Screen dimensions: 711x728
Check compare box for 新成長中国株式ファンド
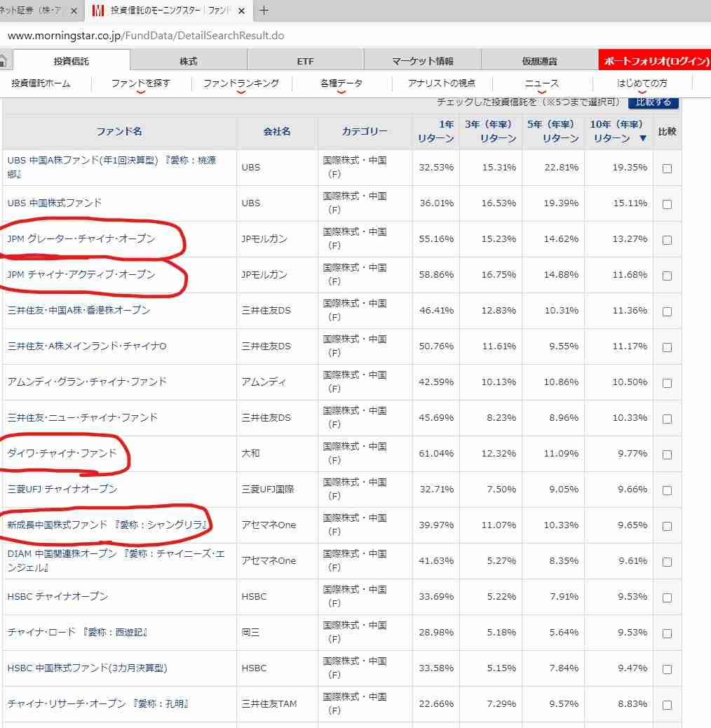[667, 526]
